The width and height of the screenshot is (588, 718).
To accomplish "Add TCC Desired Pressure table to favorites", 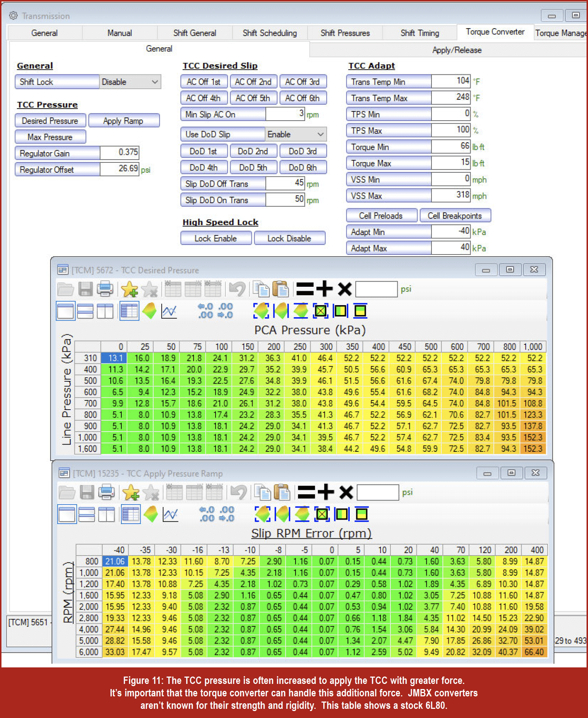I will point(129,289).
